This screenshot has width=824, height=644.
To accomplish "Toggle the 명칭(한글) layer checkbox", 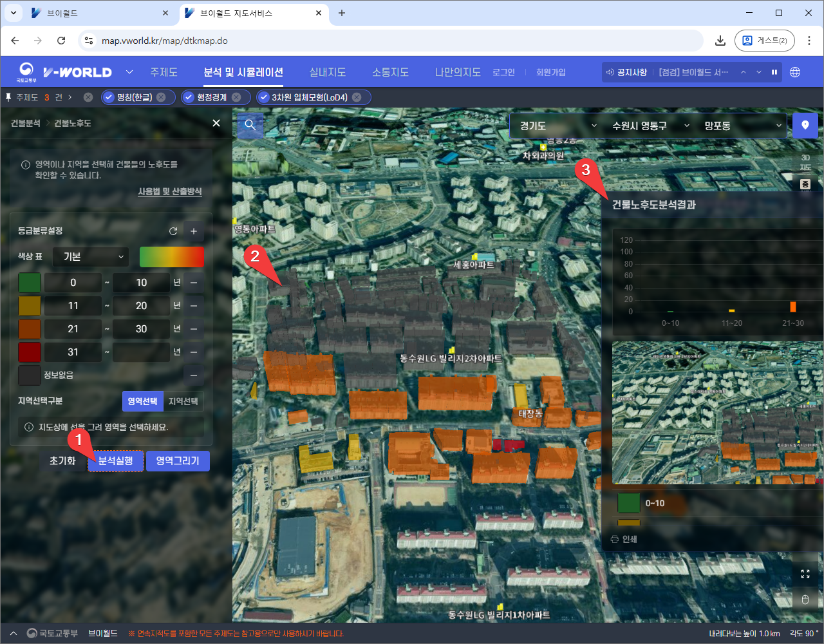I will [x=108, y=97].
